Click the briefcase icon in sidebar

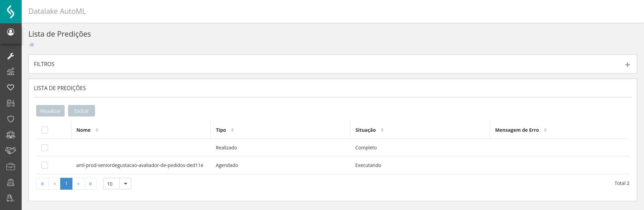click(x=10, y=166)
